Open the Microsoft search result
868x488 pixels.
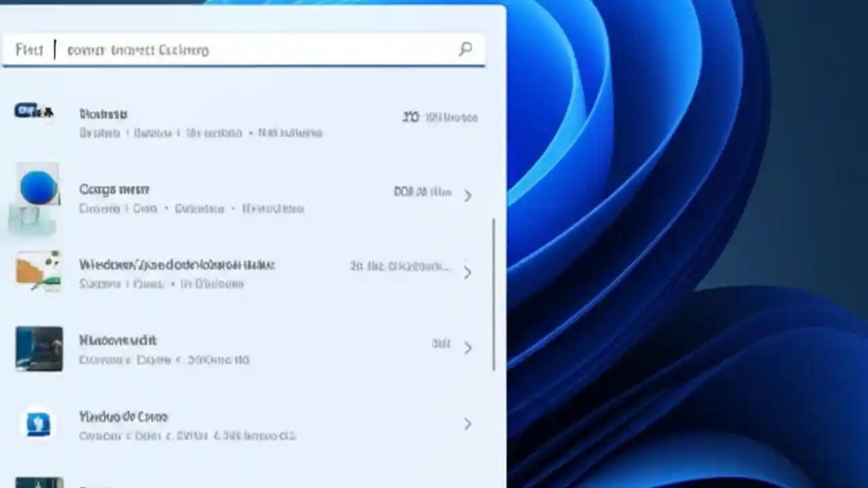(119, 341)
